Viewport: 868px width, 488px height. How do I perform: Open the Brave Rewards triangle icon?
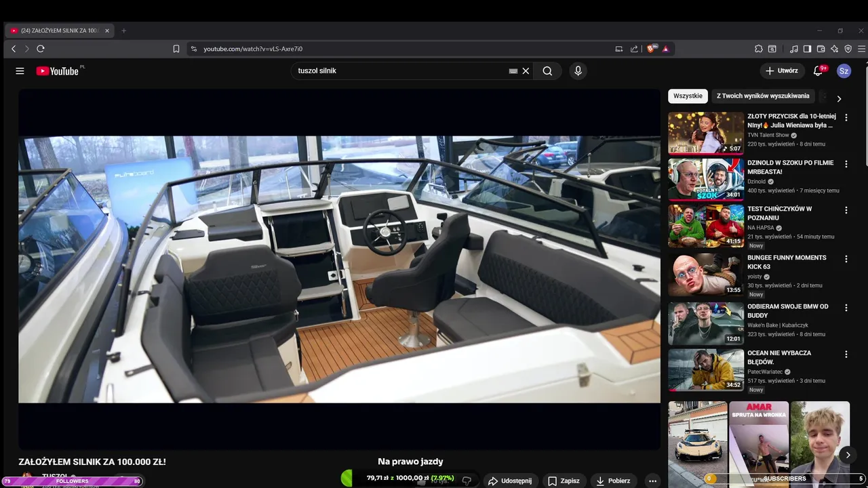(x=665, y=49)
